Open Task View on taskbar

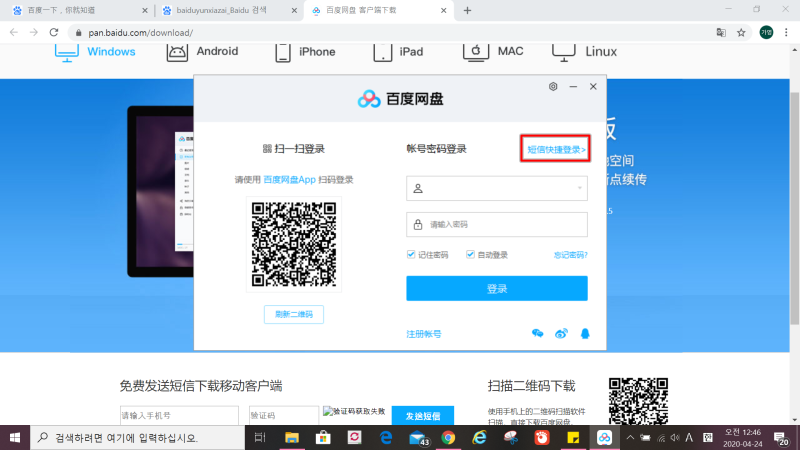tap(260, 438)
